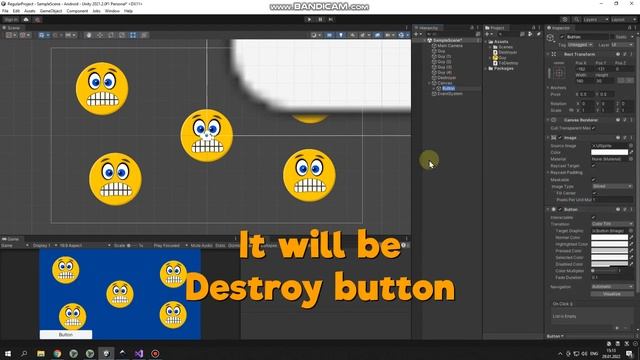The height and width of the screenshot is (360, 640).
Task: Click the cloud services icon
Action: click(x=26, y=20)
